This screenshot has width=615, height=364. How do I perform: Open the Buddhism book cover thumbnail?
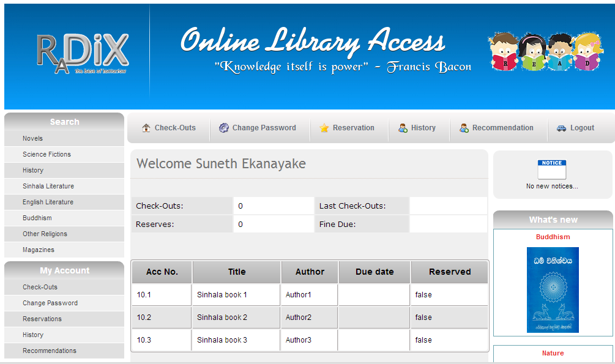pos(553,289)
